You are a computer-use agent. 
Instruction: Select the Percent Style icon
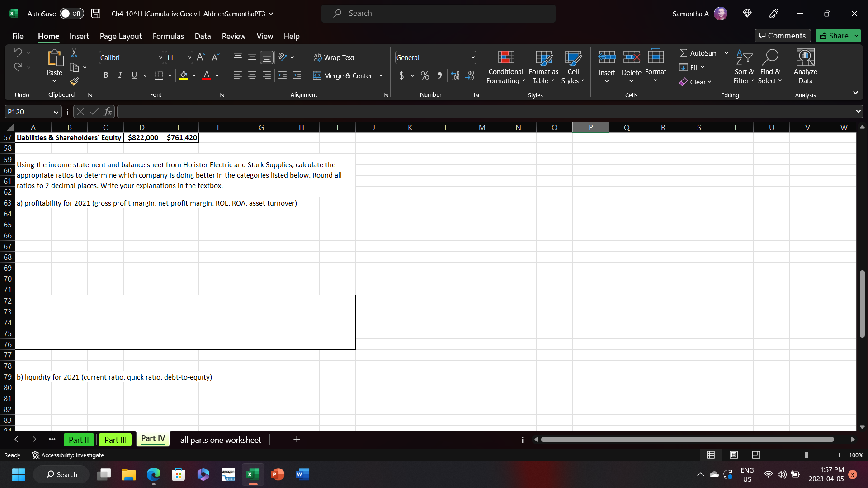(424, 75)
